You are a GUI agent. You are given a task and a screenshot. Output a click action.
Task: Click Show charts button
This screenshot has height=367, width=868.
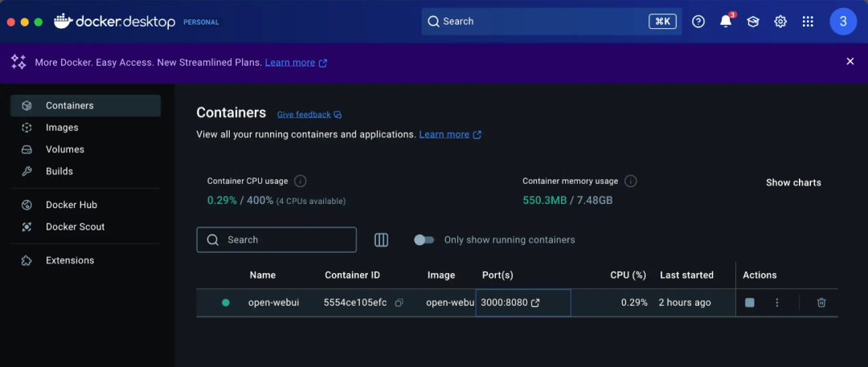tap(793, 182)
